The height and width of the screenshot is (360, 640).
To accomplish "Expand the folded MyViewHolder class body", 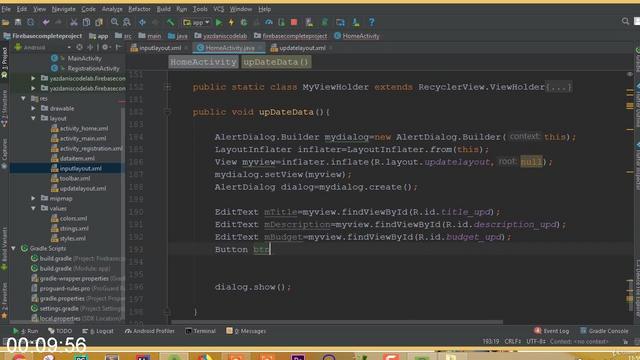I will point(558,87).
